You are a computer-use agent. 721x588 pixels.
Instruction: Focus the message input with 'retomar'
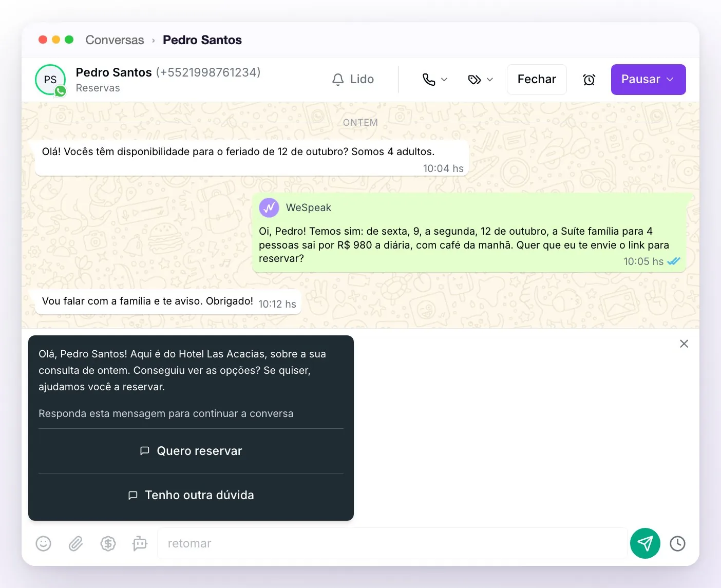click(x=392, y=543)
